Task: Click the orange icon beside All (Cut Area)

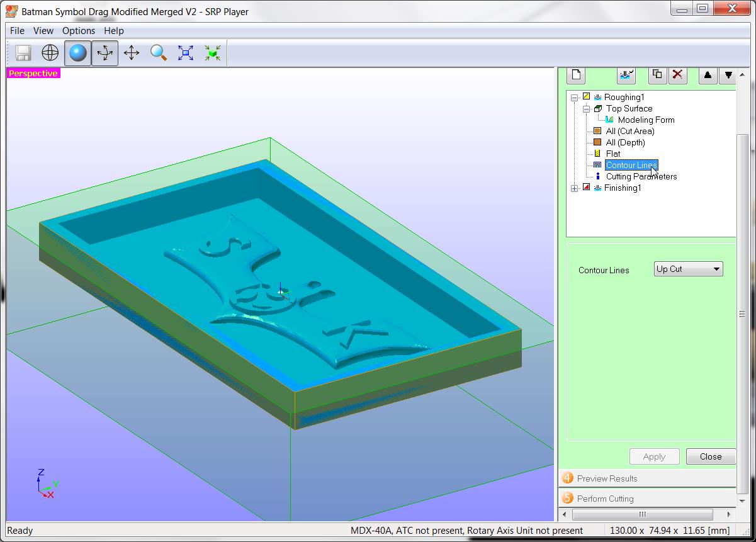Action: tap(597, 131)
